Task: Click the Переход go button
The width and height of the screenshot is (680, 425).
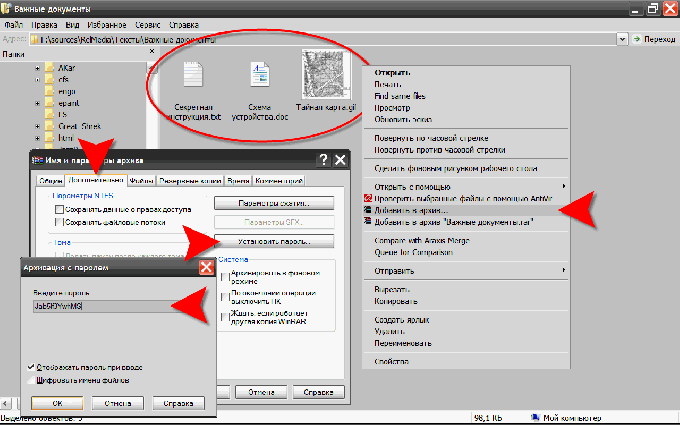Action: coord(654,39)
